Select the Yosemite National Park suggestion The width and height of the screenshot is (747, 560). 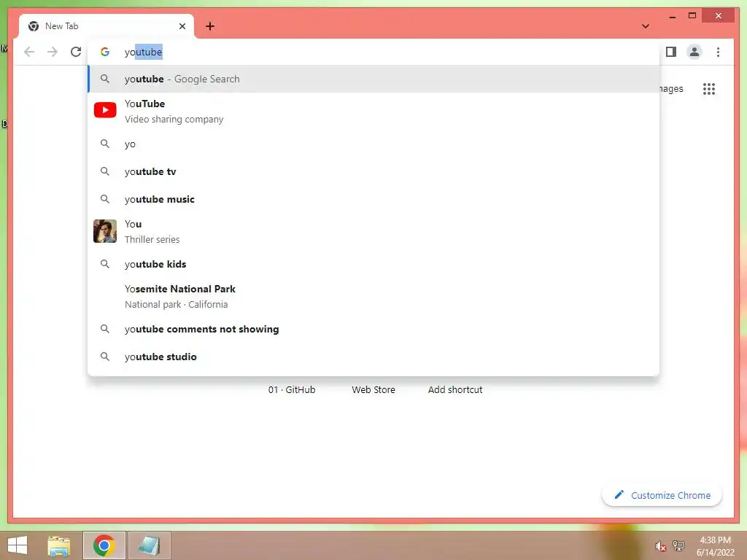[x=374, y=296]
